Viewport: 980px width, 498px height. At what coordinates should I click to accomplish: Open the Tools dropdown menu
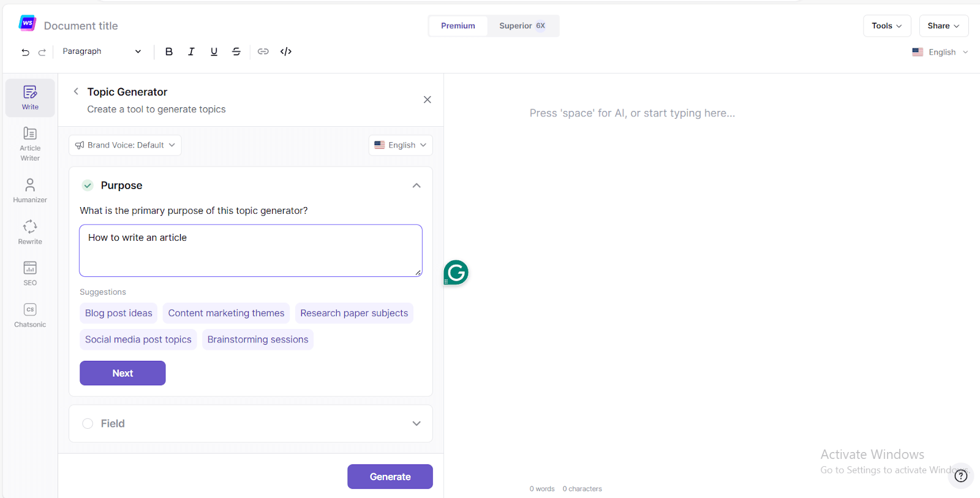click(x=887, y=26)
